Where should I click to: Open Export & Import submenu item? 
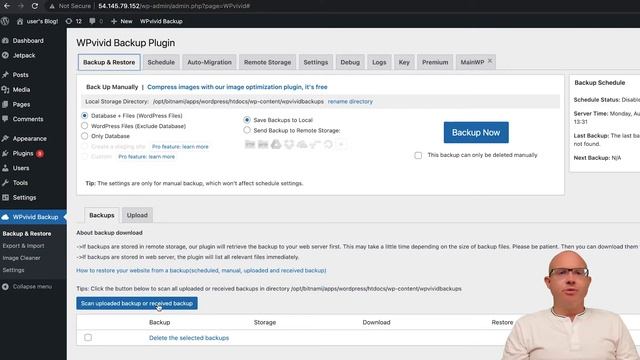[23, 246]
